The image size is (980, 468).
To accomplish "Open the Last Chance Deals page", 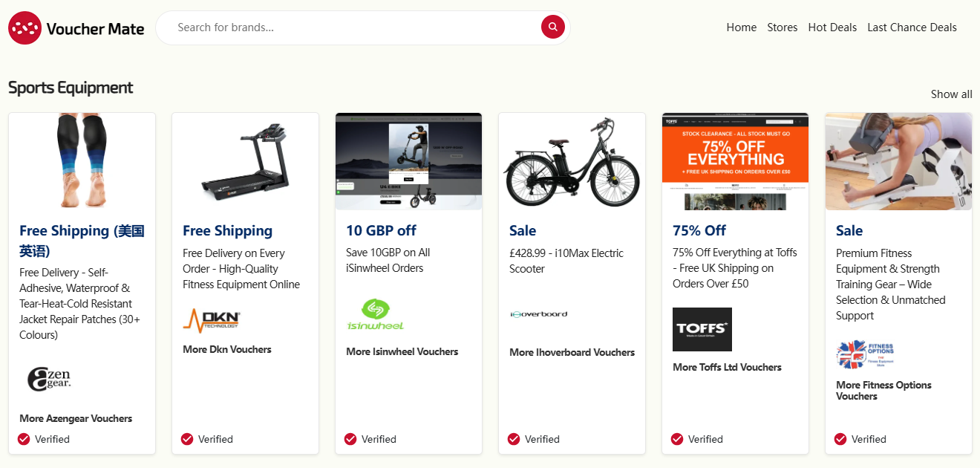I will coord(912,27).
